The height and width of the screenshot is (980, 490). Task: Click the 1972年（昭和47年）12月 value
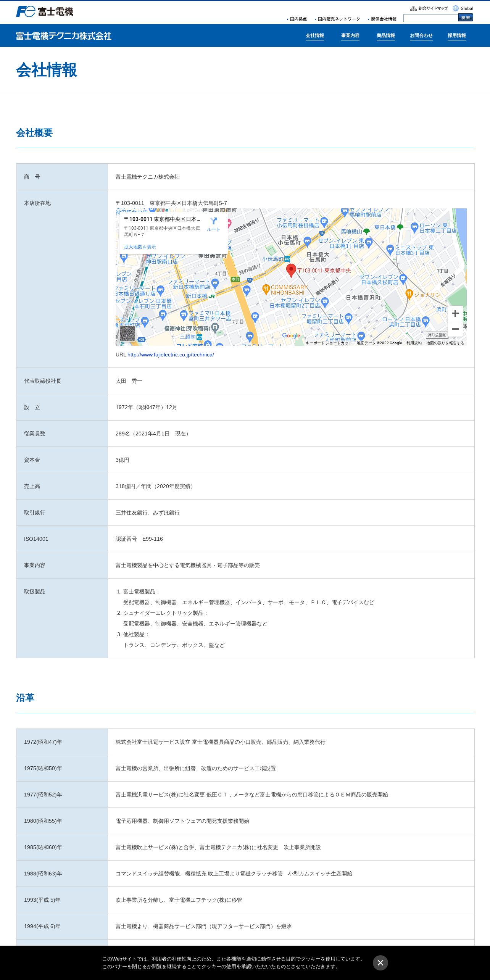point(147,408)
